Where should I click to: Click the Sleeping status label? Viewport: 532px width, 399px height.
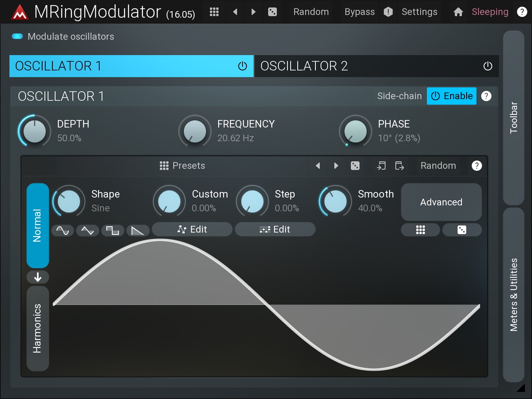point(490,12)
